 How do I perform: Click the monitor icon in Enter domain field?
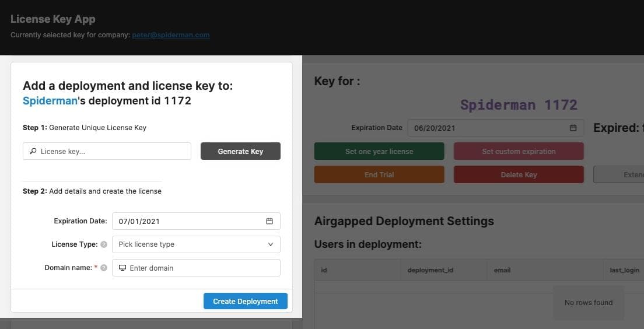pos(123,268)
